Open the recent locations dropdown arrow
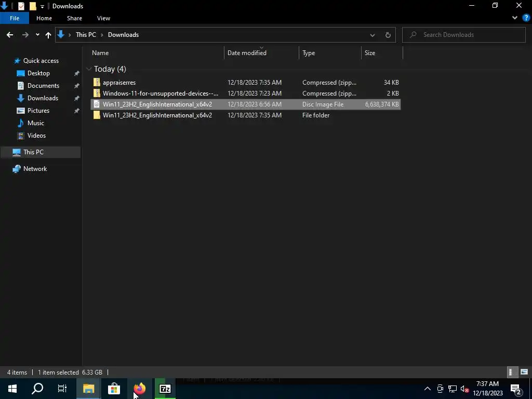The width and height of the screenshot is (532, 399). (x=37, y=35)
